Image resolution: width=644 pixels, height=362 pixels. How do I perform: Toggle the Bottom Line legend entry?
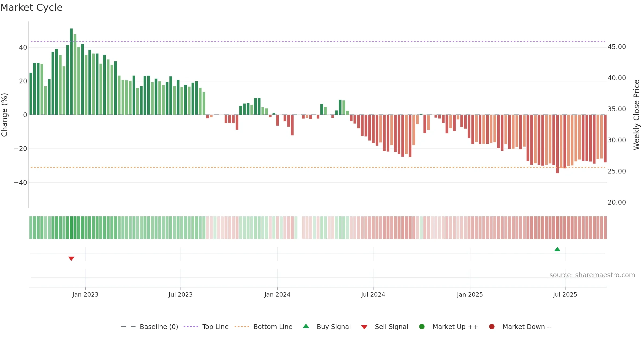(264, 327)
